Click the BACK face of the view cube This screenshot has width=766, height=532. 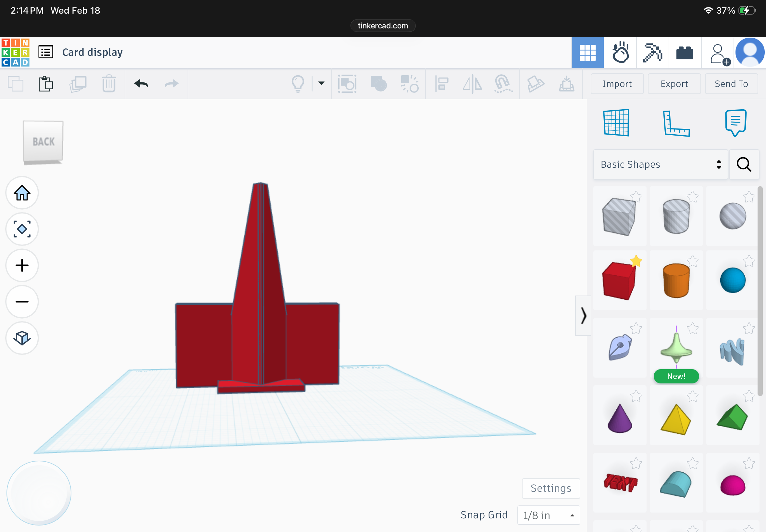pos(43,142)
